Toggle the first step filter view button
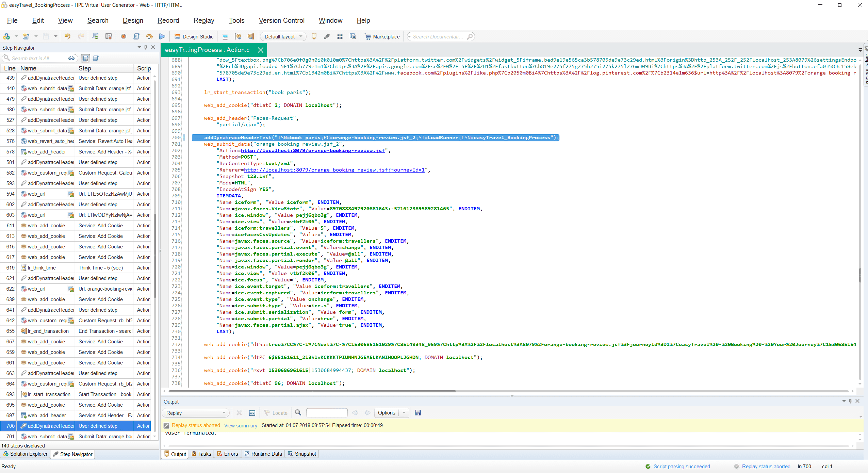This screenshot has width=868, height=473. click(85, 58)
